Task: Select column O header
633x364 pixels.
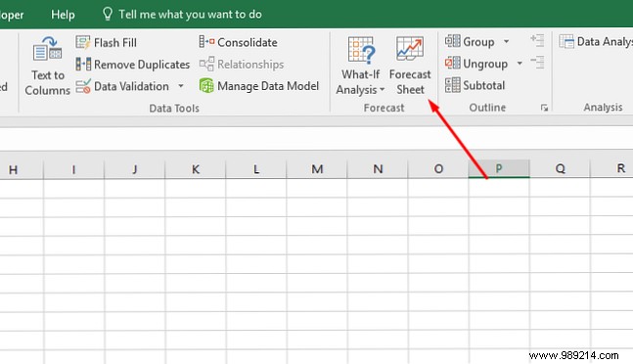Action: click(438, 169)
